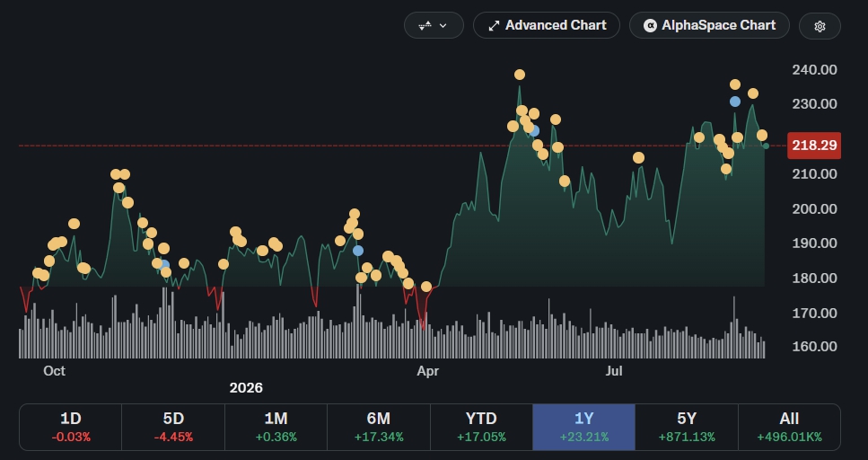Viewport: 868px width, 460px height.
Task: Click the AlphaSpace alpha logo icon
Action: coord(650,25)
